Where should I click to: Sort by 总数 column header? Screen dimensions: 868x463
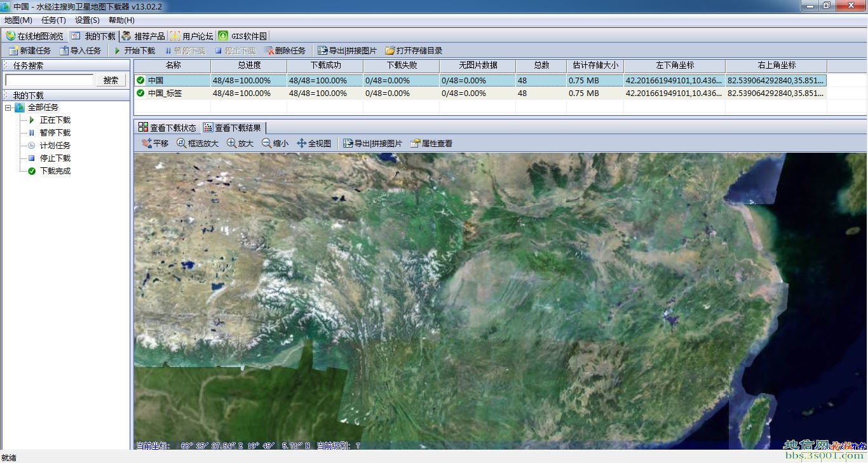tap(541, 66)
